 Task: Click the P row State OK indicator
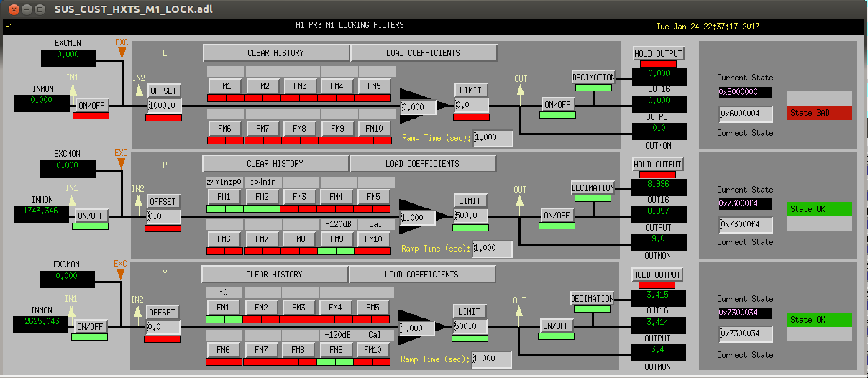tap(820, 209)
